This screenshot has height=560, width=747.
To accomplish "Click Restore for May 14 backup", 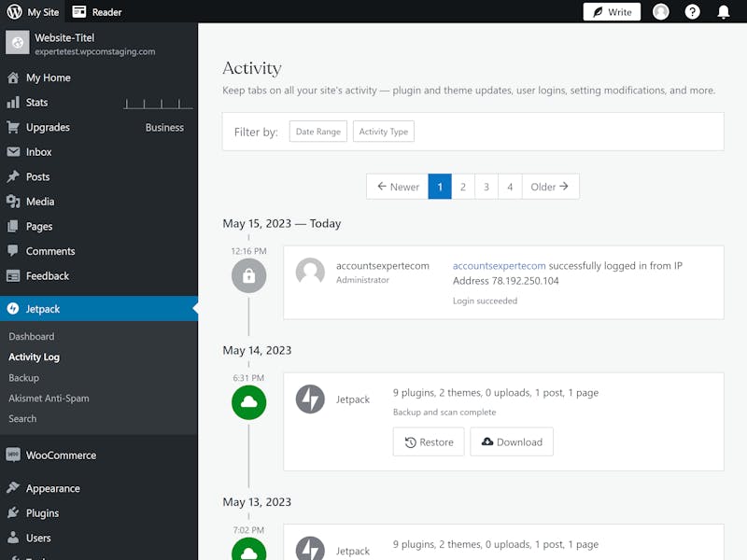I will coord(429,441).
